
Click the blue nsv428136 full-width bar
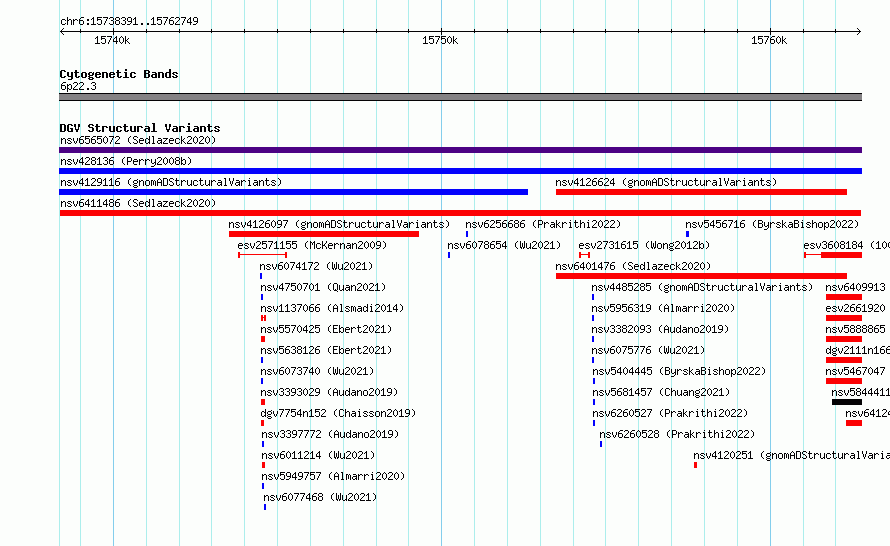[x=460, y=171]
